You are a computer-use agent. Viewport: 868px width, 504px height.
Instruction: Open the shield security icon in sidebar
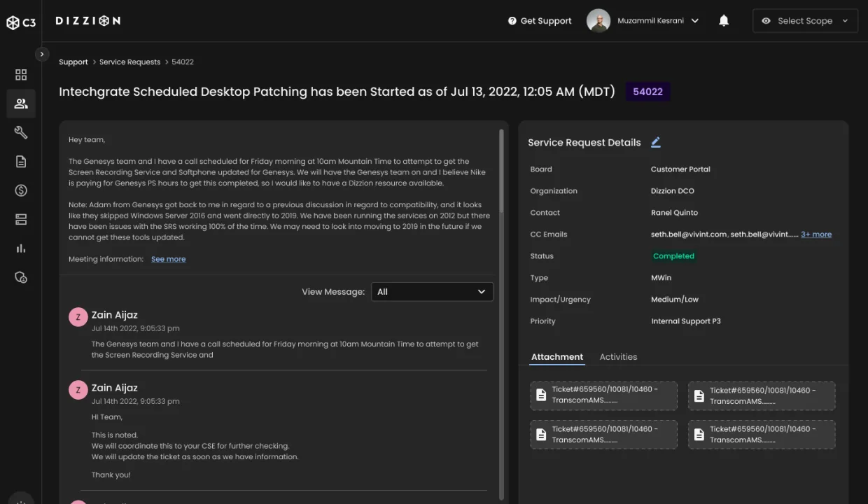(21, 277)
